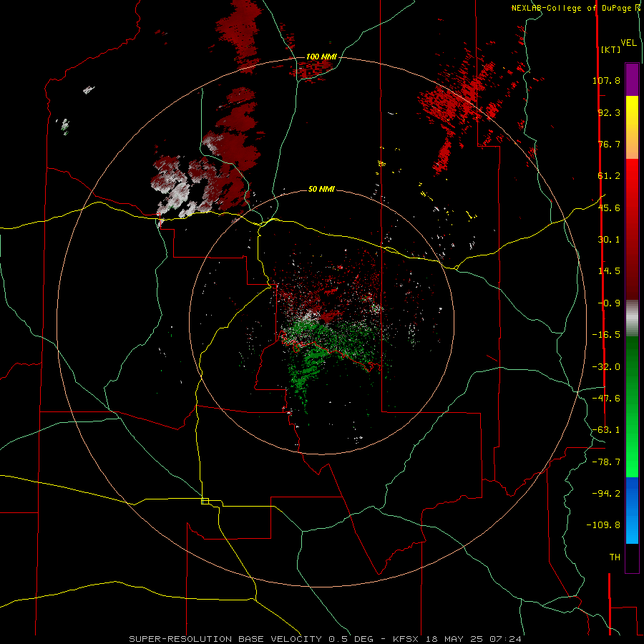Pick the yellow-orange segment of the velocity scale

[632, 127]
